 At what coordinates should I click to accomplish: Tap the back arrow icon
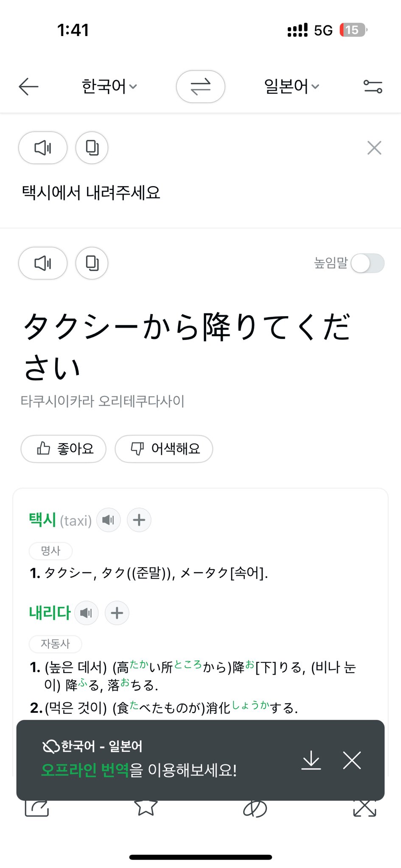coord(28,87)
